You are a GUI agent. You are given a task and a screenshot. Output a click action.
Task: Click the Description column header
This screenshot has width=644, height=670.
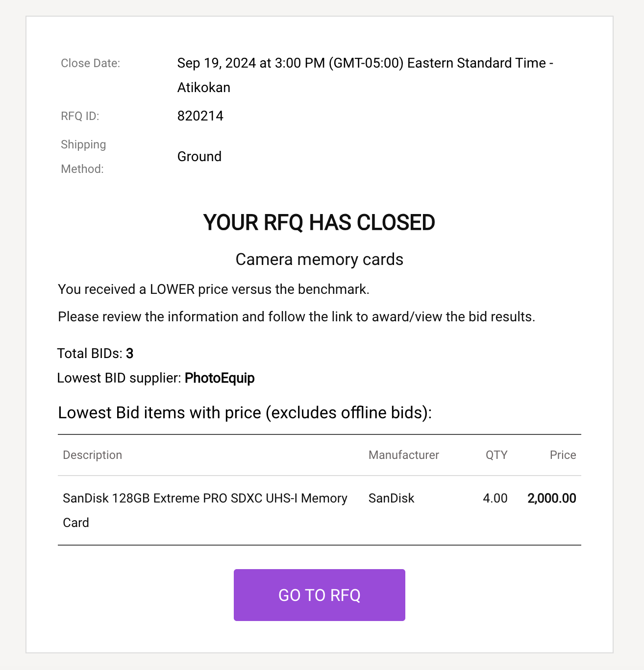click(92, 455)
